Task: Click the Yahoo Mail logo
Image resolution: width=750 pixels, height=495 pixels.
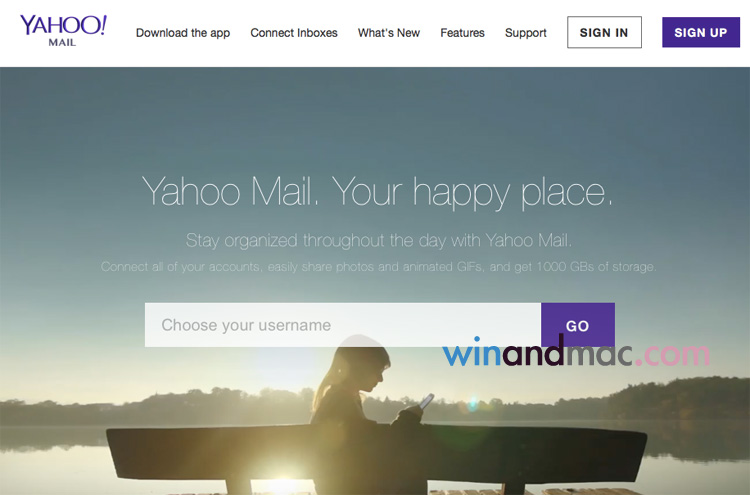Action: 63,31
